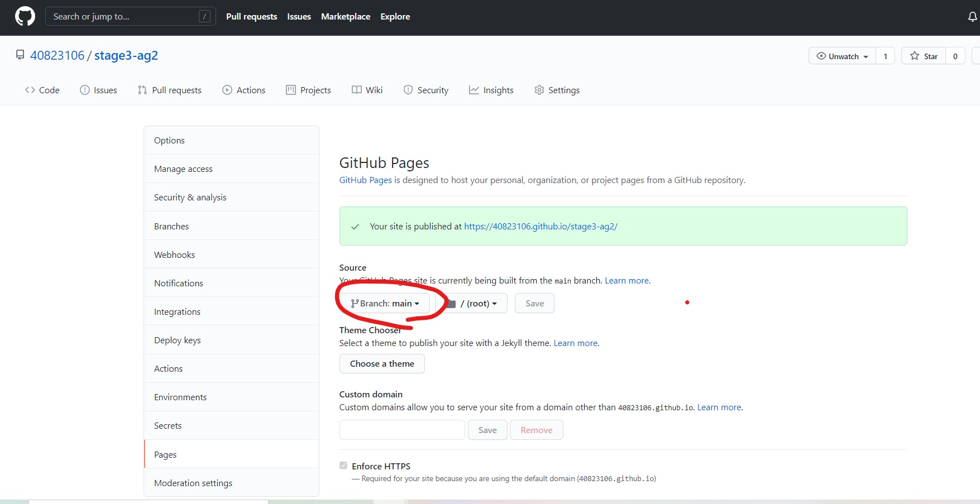Open notifications bell icon
The image size is (980, 504).
(x=972, y=17)
